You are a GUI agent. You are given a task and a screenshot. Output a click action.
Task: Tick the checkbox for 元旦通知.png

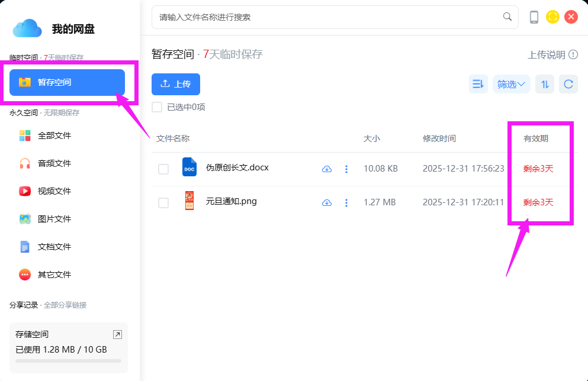pyautogui.click(x=163, y=203)
